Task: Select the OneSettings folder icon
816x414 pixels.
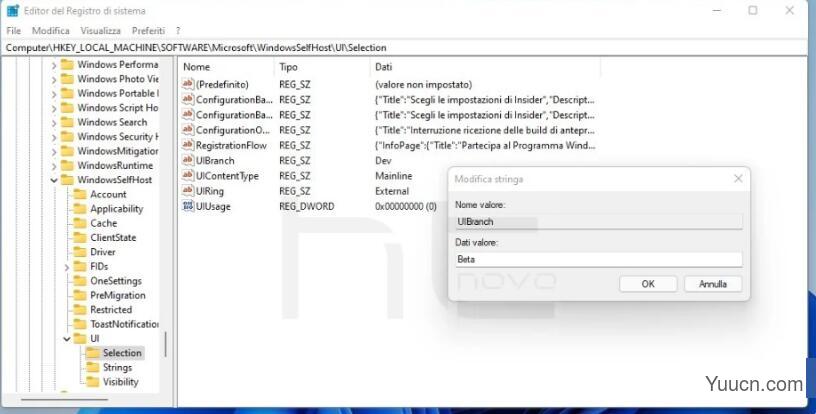Action: click(80, 281)
